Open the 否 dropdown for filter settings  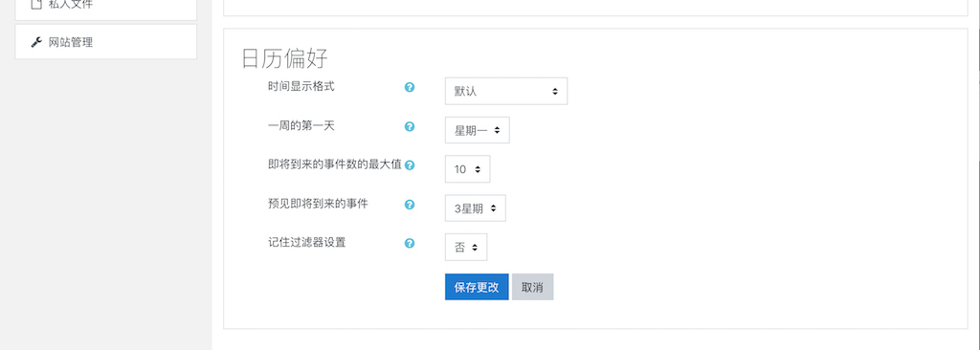click(x=466, y=247)
